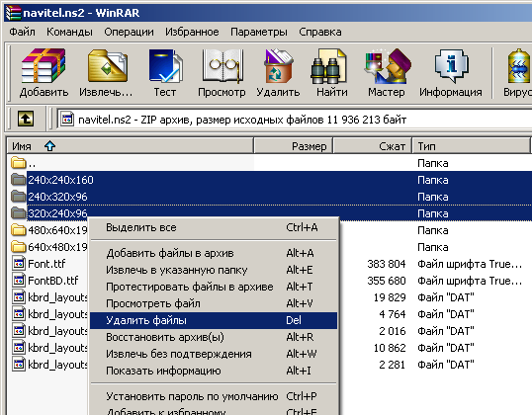Choose Установить пароль по умолчанию
The height and width of the screenshot is (415, 532).
[214, 396]
